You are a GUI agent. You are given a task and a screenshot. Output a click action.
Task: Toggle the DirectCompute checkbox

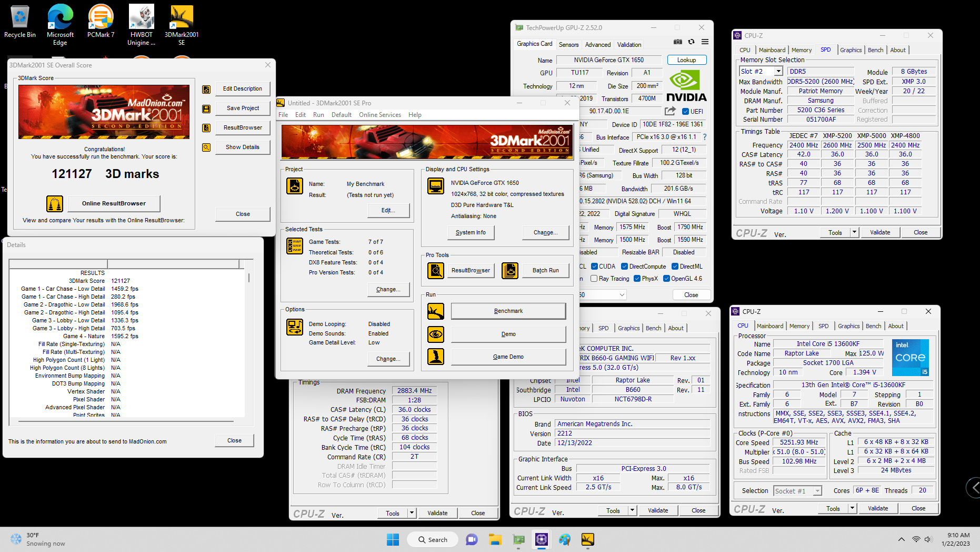624,267
